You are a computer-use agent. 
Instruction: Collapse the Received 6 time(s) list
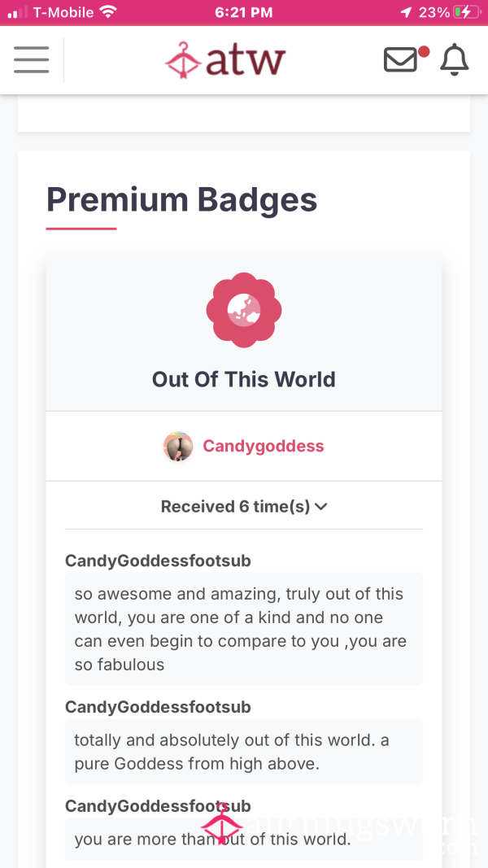(244, 507)
